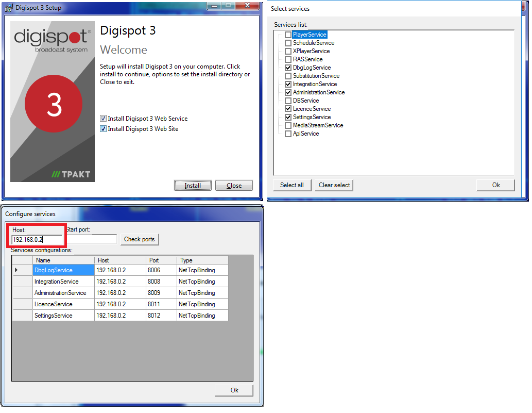
Task: Select the LicenceService name cell in grid
Action: (63, 304)
